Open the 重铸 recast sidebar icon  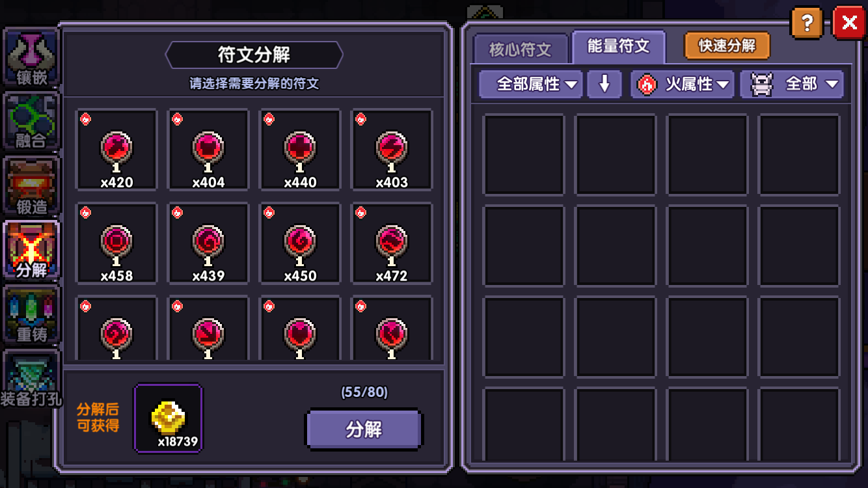coord(31,314)
